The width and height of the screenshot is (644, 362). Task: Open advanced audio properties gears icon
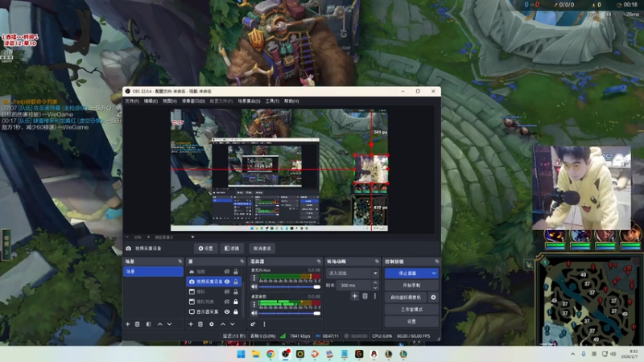(253, 324)
